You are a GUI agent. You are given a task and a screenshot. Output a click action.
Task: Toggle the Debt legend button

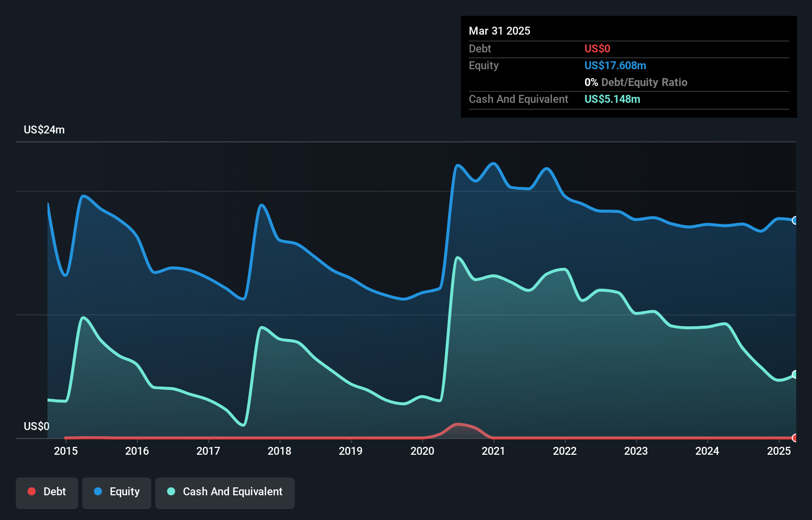47,493
